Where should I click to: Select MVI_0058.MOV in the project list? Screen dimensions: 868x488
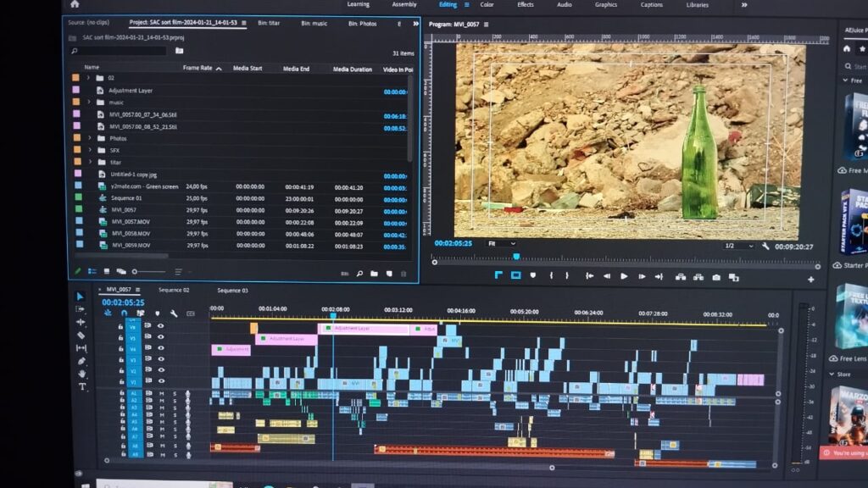pos(131,234)
